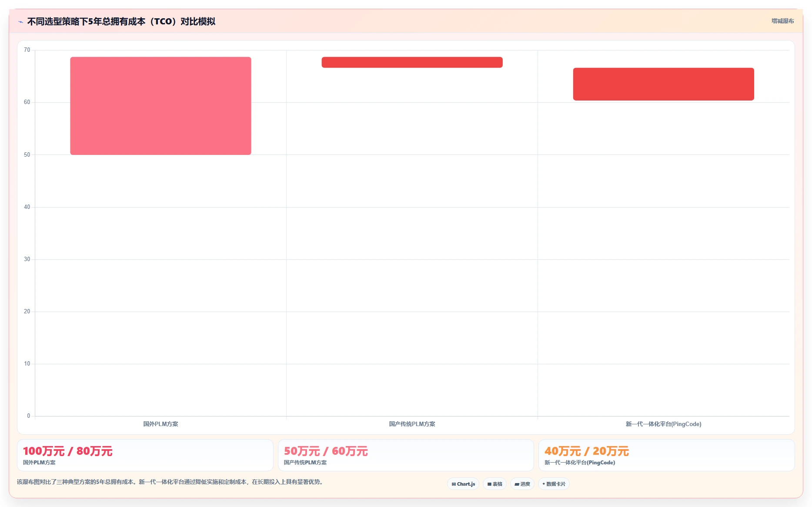Select the 数据卡片 tag chip
Image resolution: width=812 pixels, height=507 pixels.
pos(554,484)
